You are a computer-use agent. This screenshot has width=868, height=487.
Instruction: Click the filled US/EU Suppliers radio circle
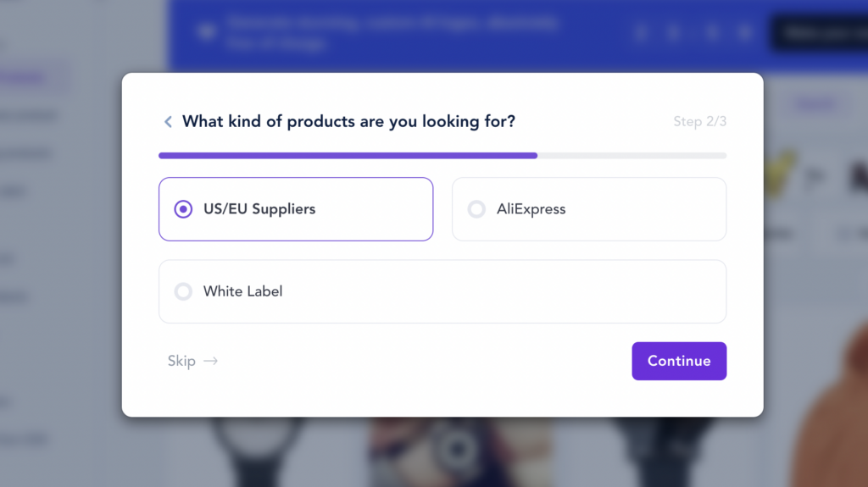183,209
